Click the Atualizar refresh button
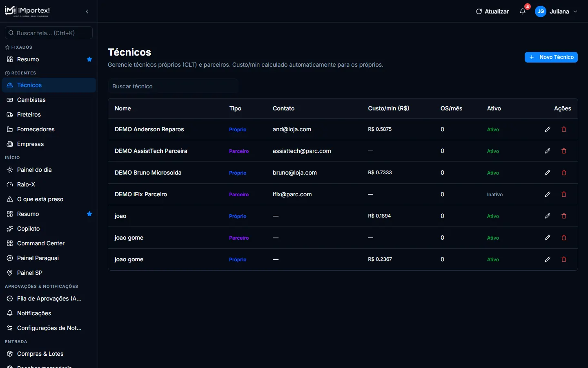588x368 pixels. click(492, 11)
